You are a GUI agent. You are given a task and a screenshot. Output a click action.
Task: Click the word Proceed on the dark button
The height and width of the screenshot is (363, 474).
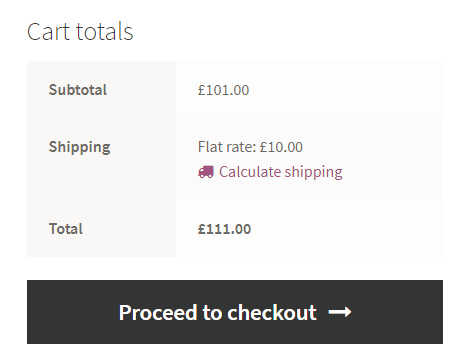[158, 313]
